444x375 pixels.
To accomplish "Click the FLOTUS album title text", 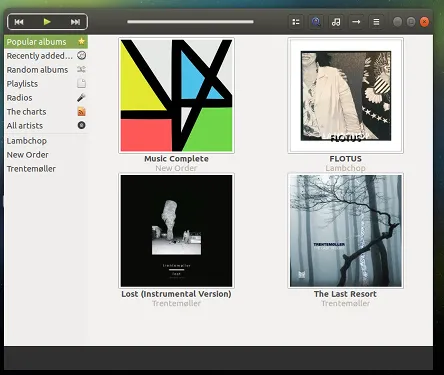I will [x=346, y=159].
